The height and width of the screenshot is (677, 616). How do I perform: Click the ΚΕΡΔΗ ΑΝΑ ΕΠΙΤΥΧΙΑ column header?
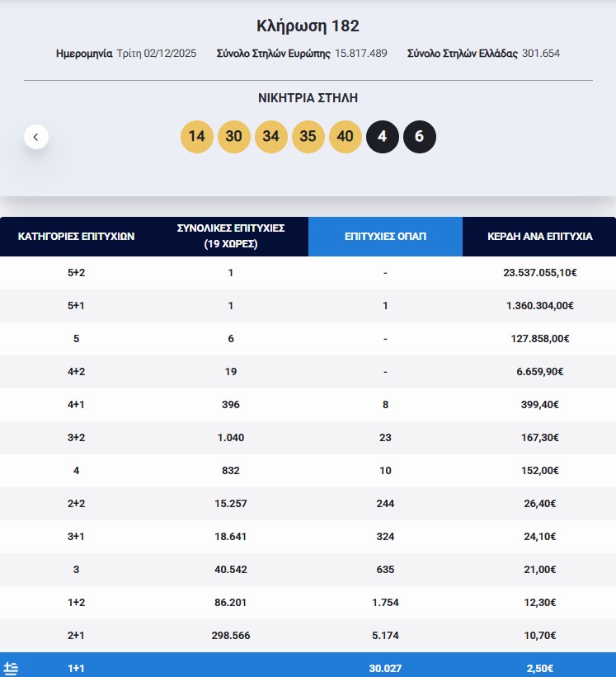coord(538,236)
